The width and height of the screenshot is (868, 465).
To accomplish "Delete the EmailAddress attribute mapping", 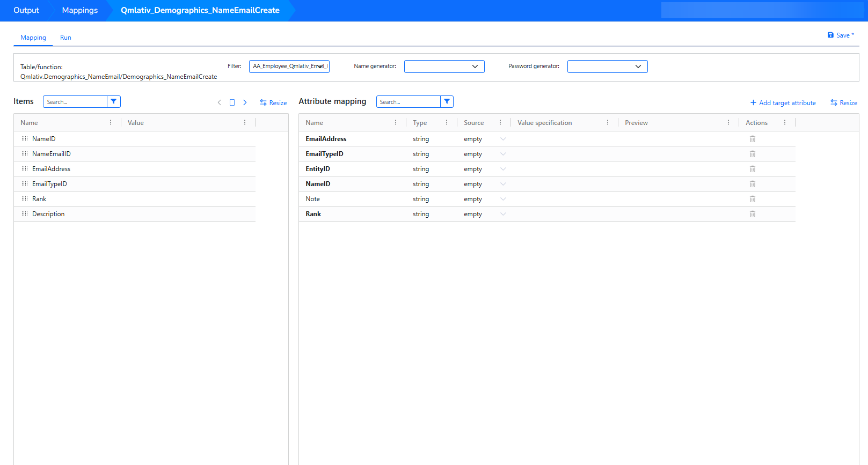I will coord(752,139).
